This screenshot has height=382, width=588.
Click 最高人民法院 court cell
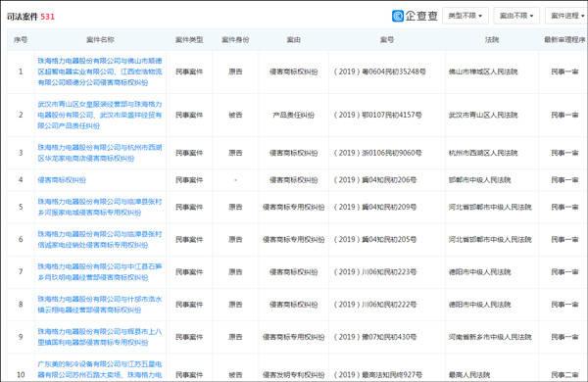tap(469, 374)
